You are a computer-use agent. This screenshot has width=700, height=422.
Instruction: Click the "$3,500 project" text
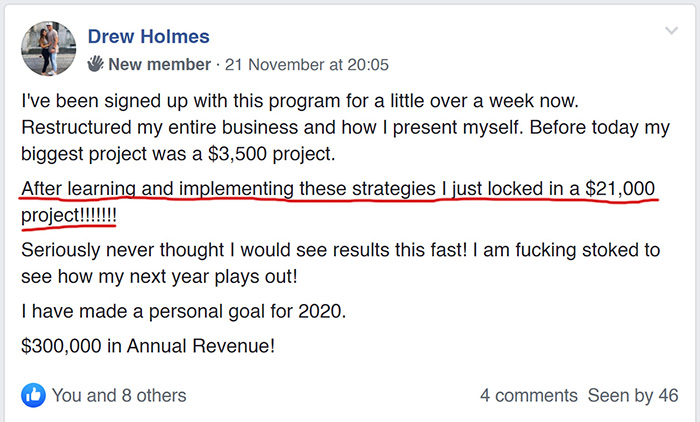pyautogui.click(x=271, y=154)
